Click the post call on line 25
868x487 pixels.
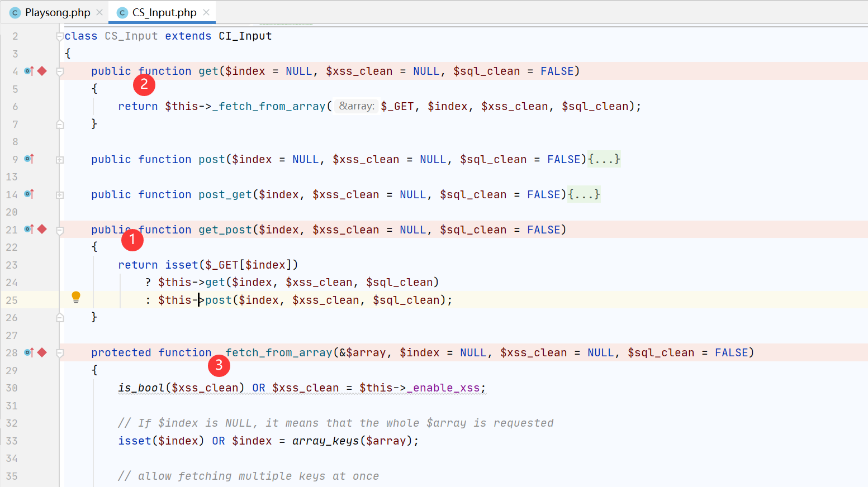coord(219,300)
